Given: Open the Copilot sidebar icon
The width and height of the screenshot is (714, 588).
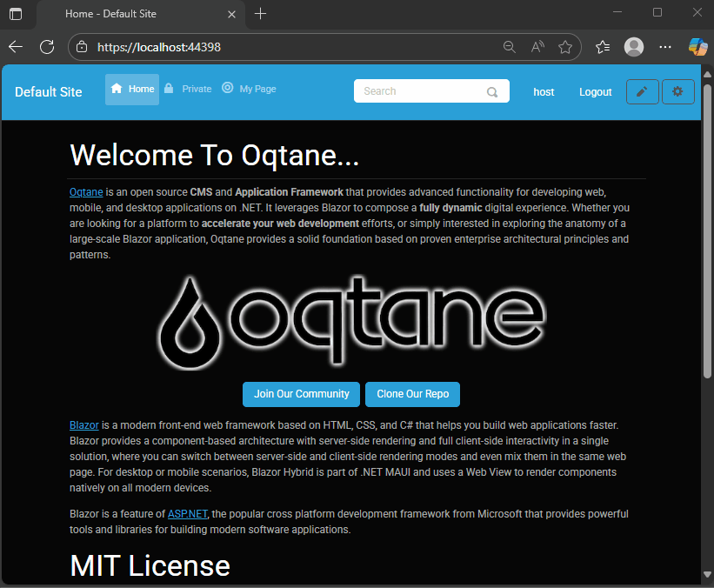Looking at the screenshot, I should (697, 47).
